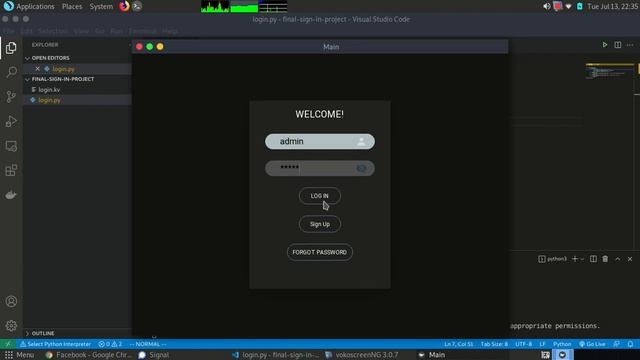Kill the terminal with the trash icon
The image size is (640, 360).
(605, 259)
